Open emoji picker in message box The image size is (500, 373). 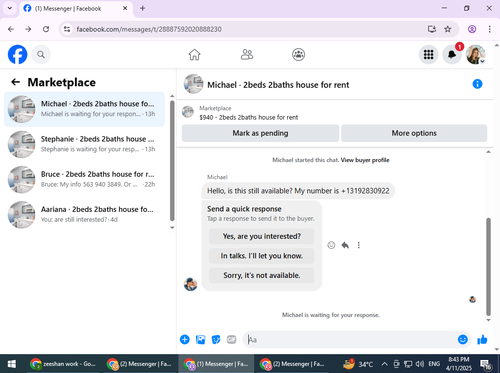(x=463, y=339)
